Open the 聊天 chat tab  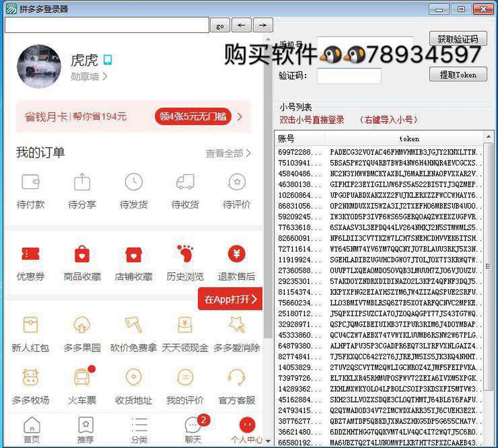pos(194,430)
